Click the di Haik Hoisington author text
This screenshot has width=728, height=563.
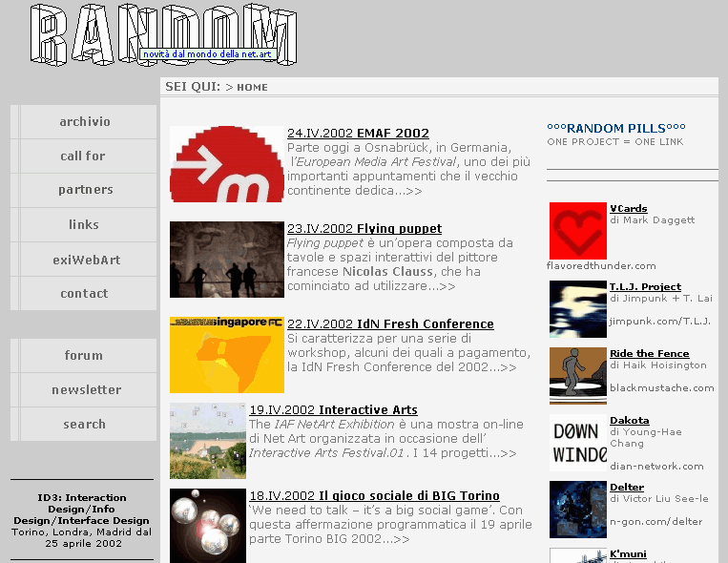coord(658,365)
